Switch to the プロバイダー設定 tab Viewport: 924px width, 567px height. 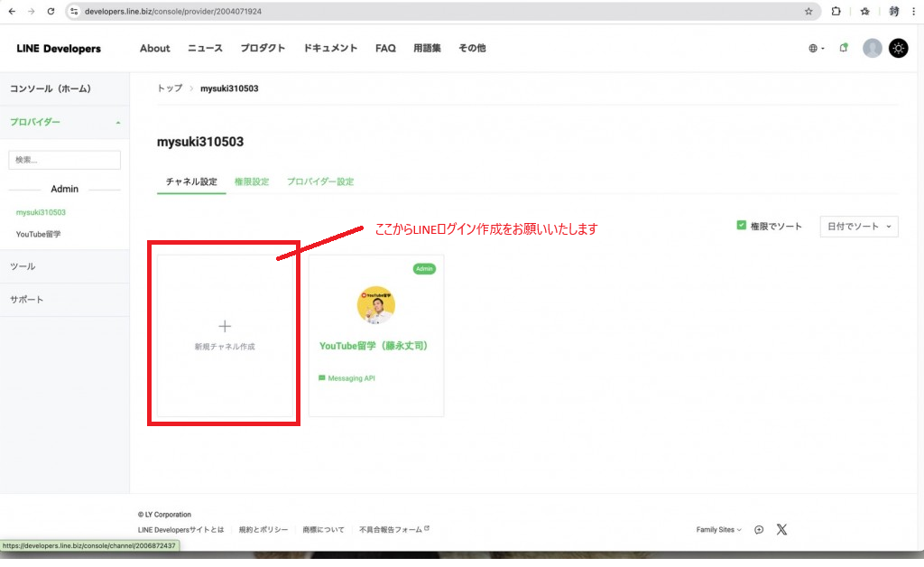[x=320, y=181]
